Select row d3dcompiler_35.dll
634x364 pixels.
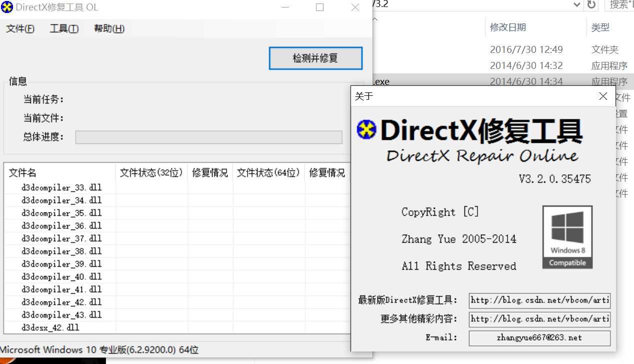click(x=177, y=213)
